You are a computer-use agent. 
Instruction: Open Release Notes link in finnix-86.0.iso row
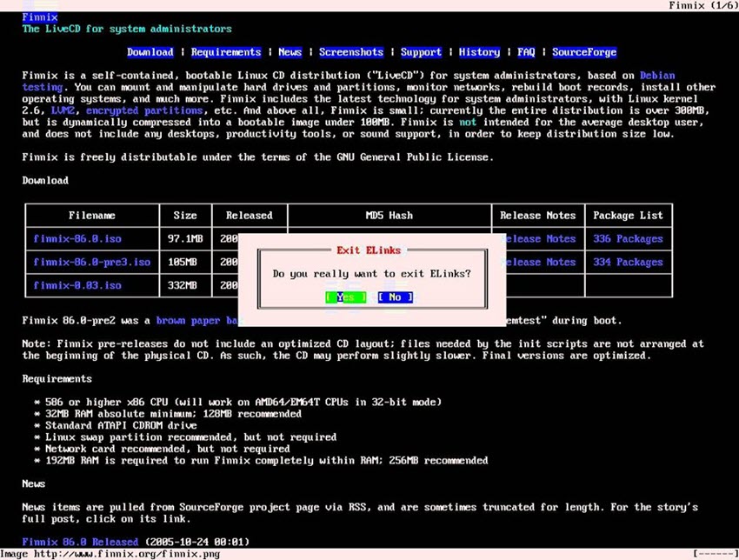point(541,238)
